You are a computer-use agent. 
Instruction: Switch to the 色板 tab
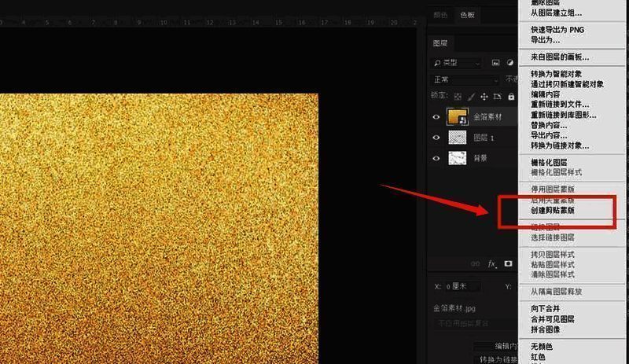[x=467, y=15]
